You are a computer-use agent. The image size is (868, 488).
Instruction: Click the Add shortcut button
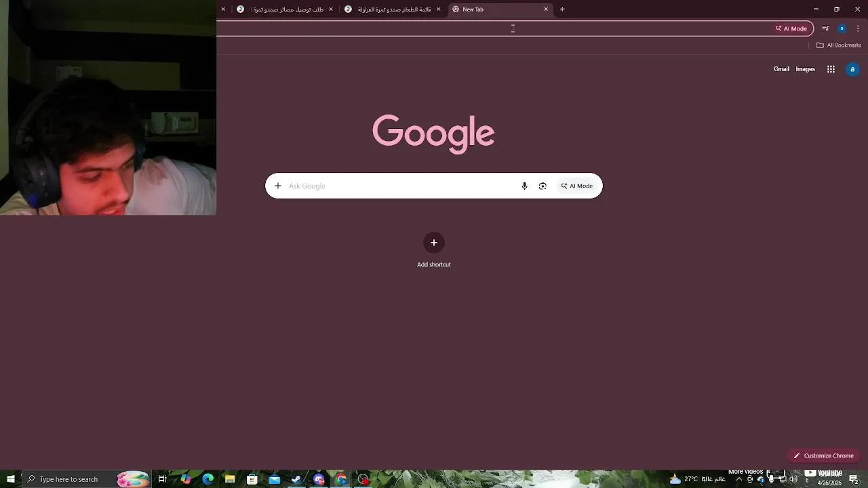click(434, 251)
